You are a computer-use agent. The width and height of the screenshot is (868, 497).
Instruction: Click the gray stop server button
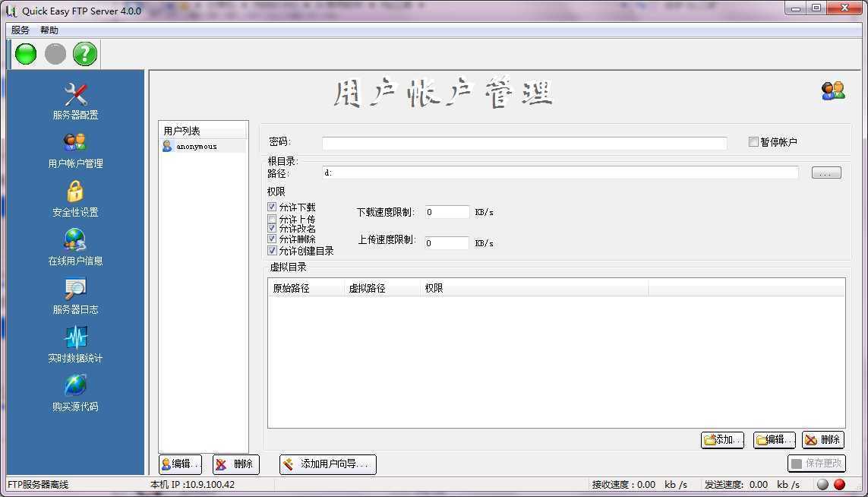(55, 54)
